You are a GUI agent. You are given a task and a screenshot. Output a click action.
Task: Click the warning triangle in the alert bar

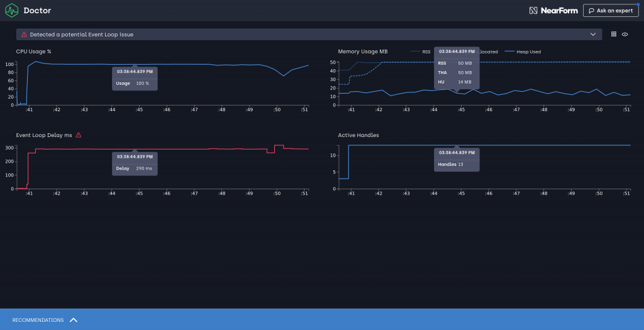[x=24, y=35]
